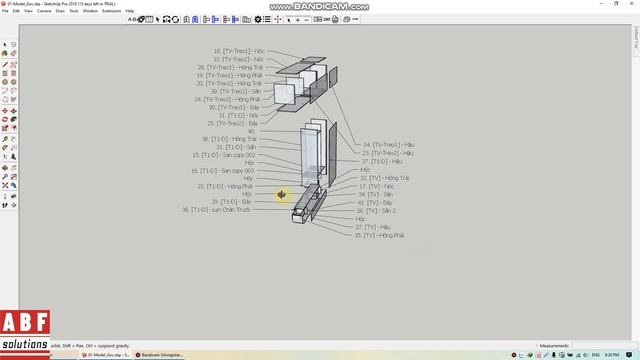Open the Help menu
The height and width of the screenshot is (360, 640).
pos(130,11)
